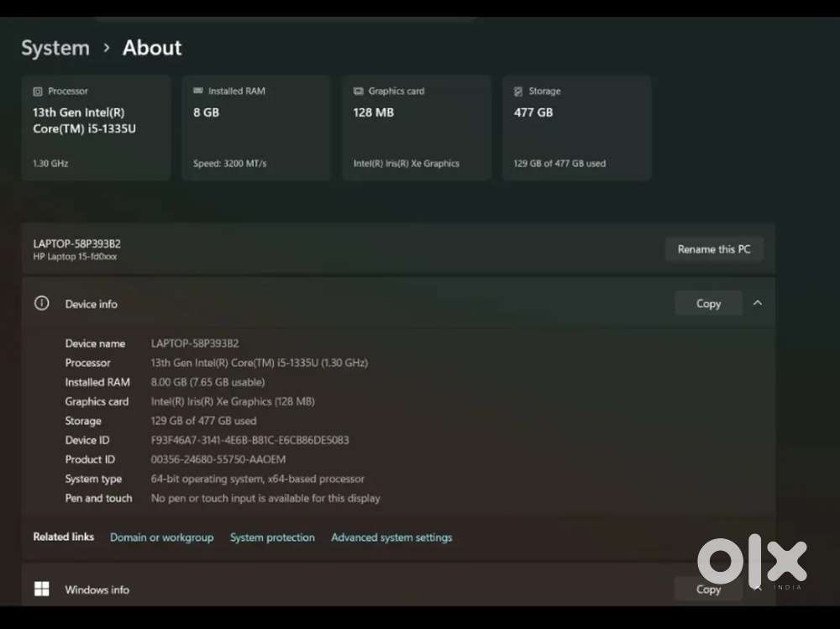This screenshot has width=840, height=629.
Task: Open the Storage 477 GB card
Action: click(x=577, y=128)
